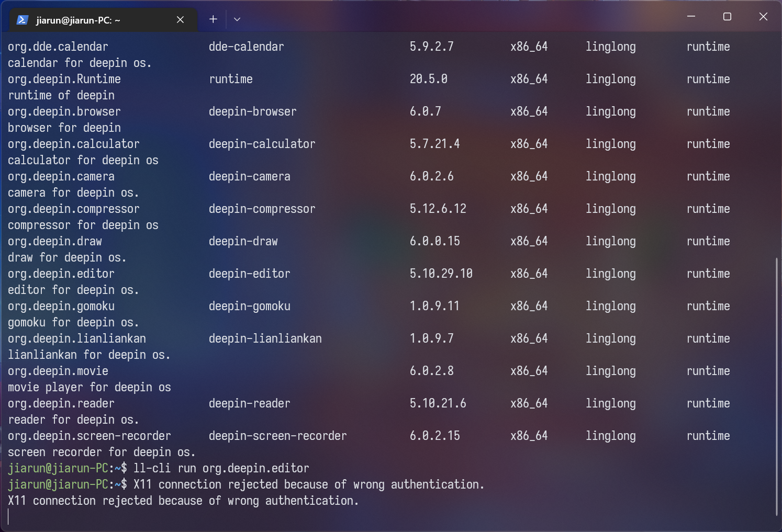This screenshot has height=532, width=782.
Task: Click the terminal vertical scrollbar thumb
Action: click(777, 387)
